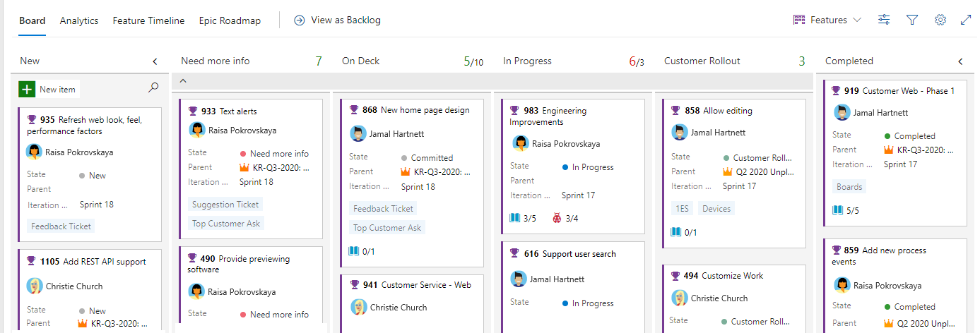
Task: Click the New item button
Action: pos(49,90)
